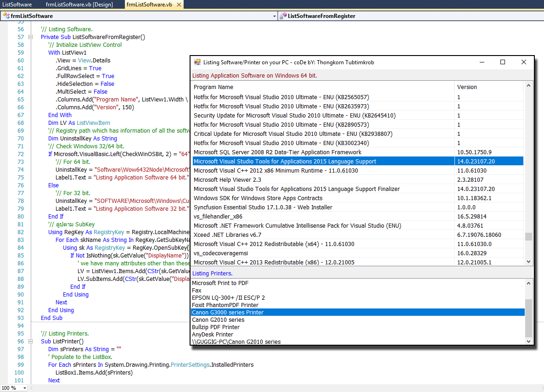Select the Hotfix KB3002340 row
544x392 pixels.
pyautogui.click(x=358, y=143)
